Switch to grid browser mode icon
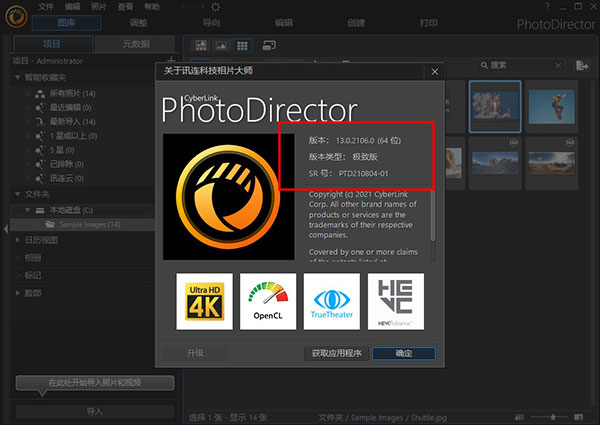 click(242, 46)
